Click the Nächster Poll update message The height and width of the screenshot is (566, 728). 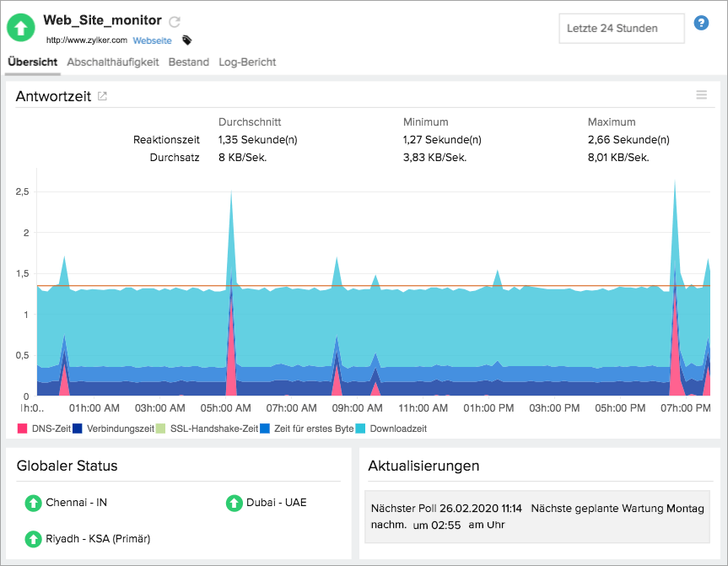(537, 517)
